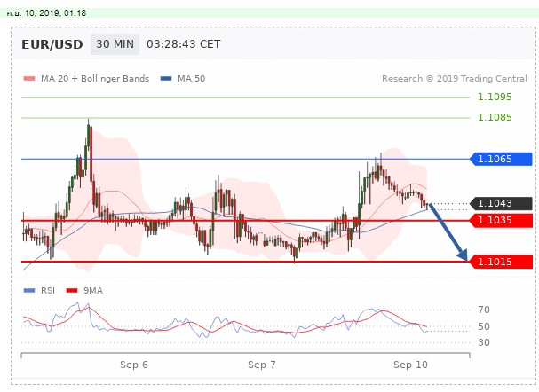
Task: Click the Sep 10 date axis label
Action: pyautogui.click(x=410, y=365)
